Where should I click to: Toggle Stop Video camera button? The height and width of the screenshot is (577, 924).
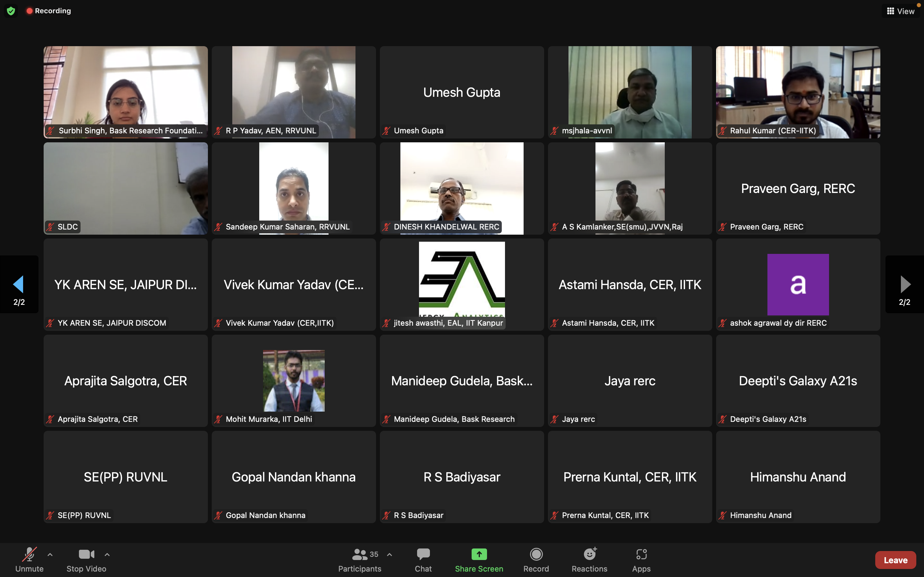pos(86,555)
